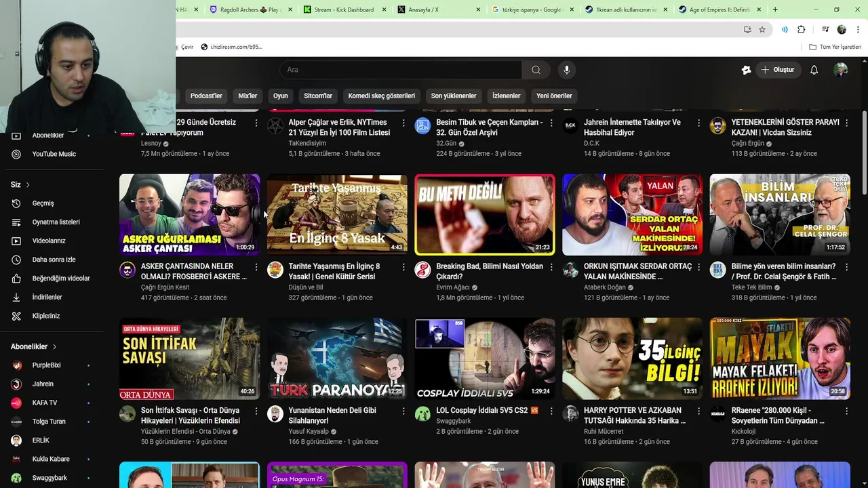Open options menu for HARRY POTTER video
This screenshot has width=868, height=488.
coord(698,411)
